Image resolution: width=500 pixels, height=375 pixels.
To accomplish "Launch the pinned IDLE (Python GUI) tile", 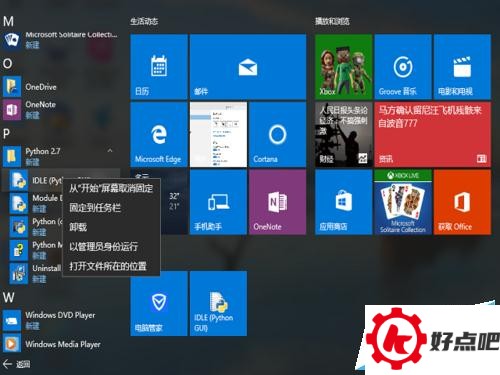I will (x=218, y=303).
